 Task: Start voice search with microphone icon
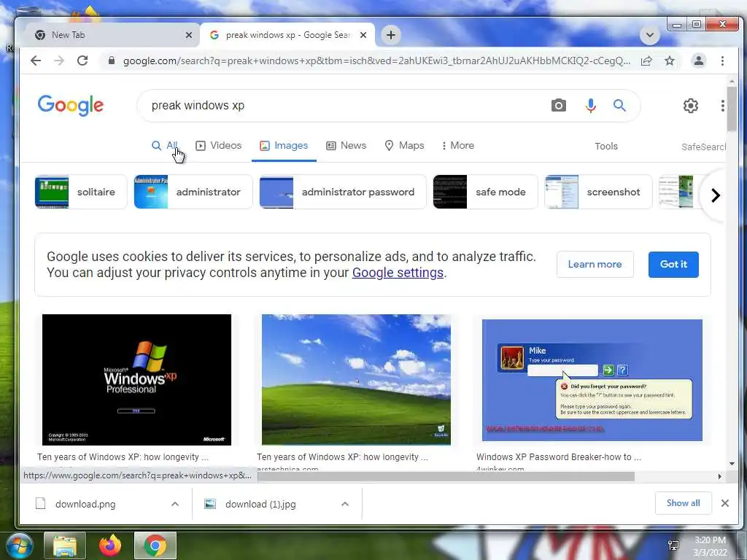590,105
